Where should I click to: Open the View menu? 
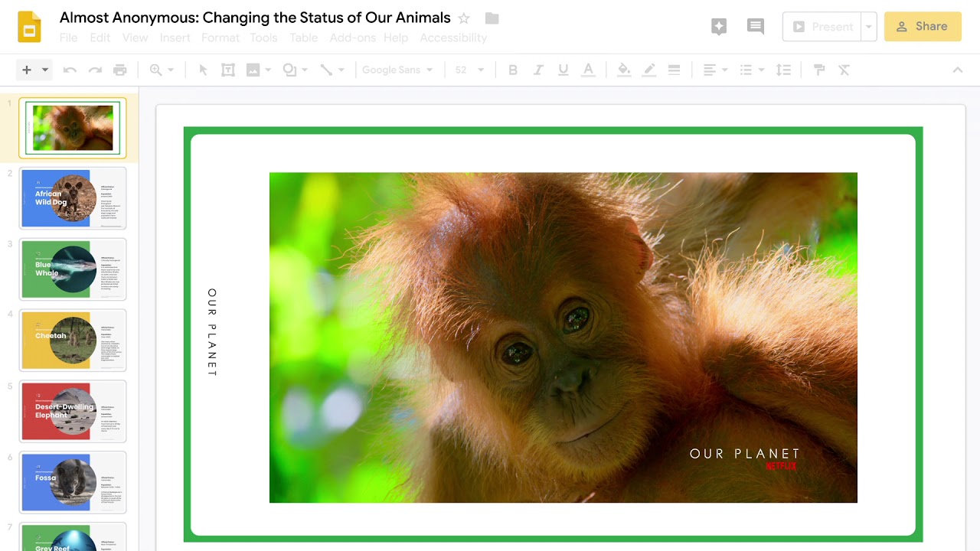coord(135,37)
